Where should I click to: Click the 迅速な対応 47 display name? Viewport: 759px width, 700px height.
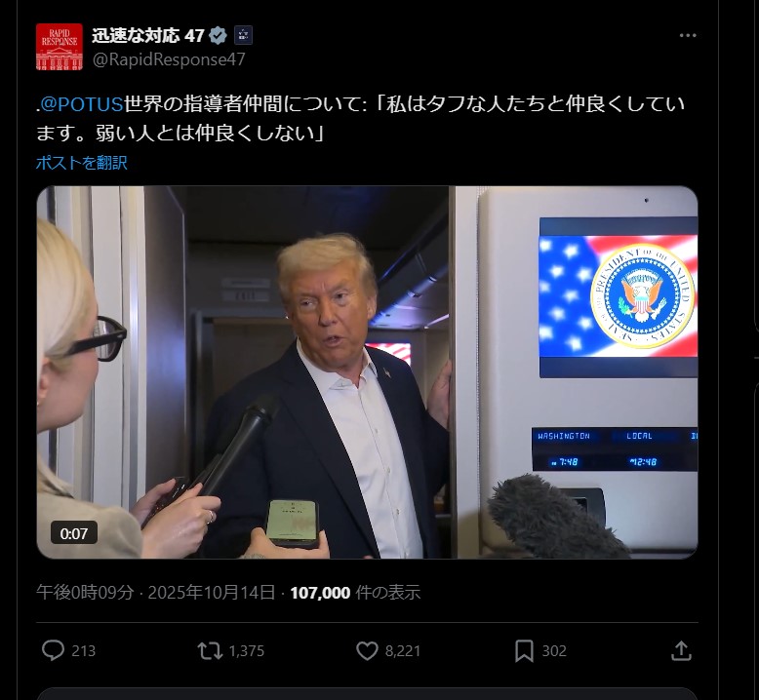(x=148, y=35)
